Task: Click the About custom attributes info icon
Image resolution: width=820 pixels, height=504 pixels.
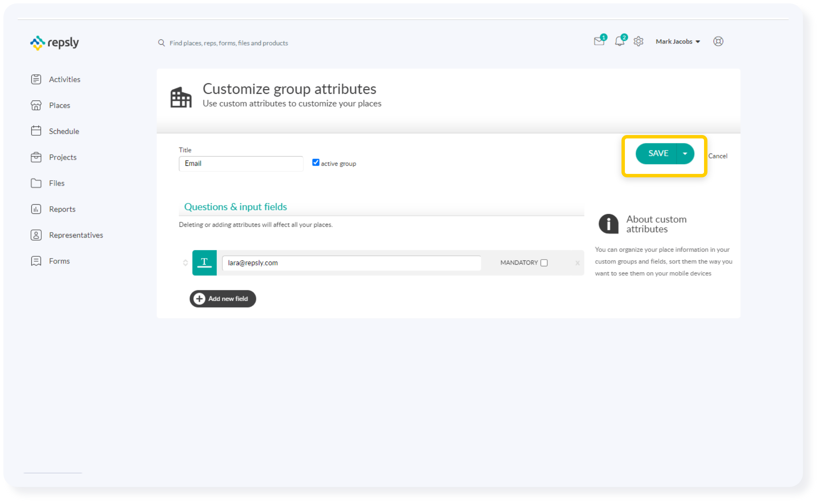Action: (609, 224)
